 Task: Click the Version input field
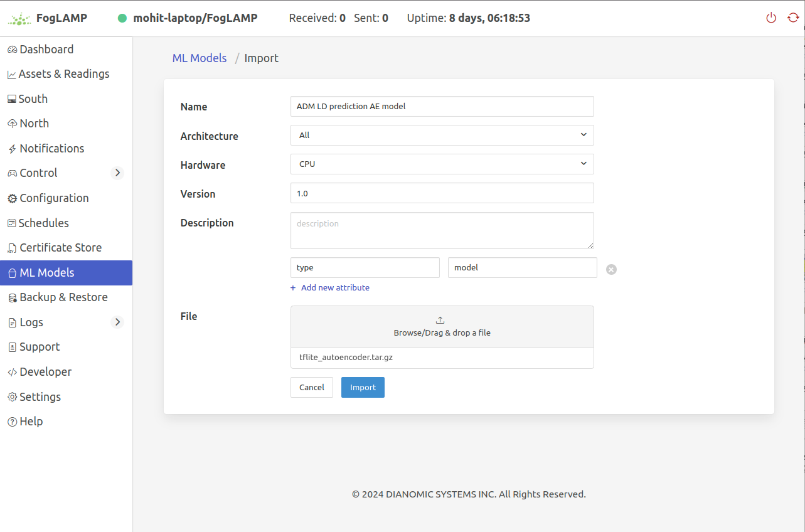tap(442, 193)
